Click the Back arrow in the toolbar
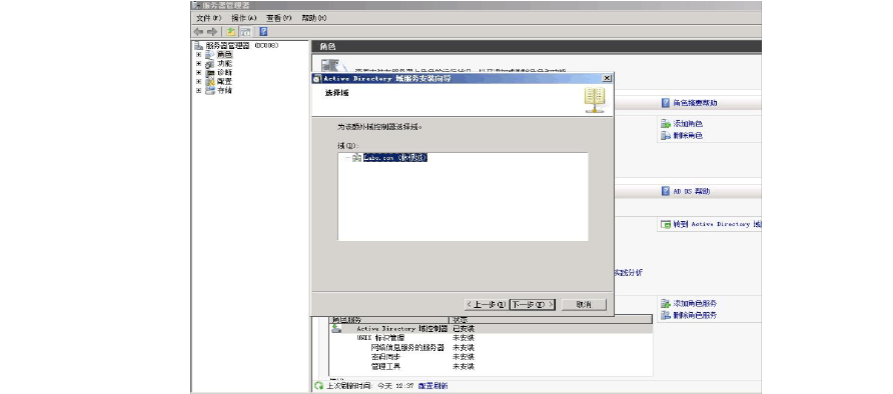 coord(198,32)
